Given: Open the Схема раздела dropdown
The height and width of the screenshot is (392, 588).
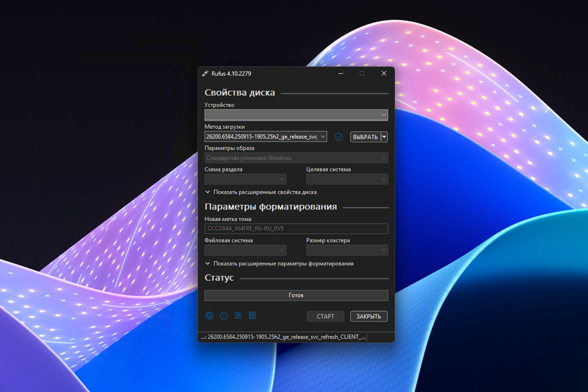Looking at the screenshot, I should [x=245, y=179].
